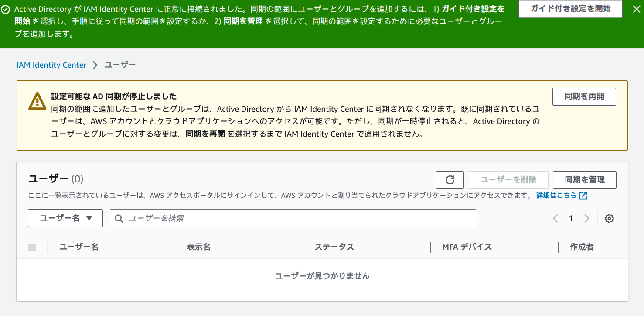Click the 設定可能な AD 同期が停止しました heading
The height and width of the screenshot is (316, 644).
[x=114, y=96]
